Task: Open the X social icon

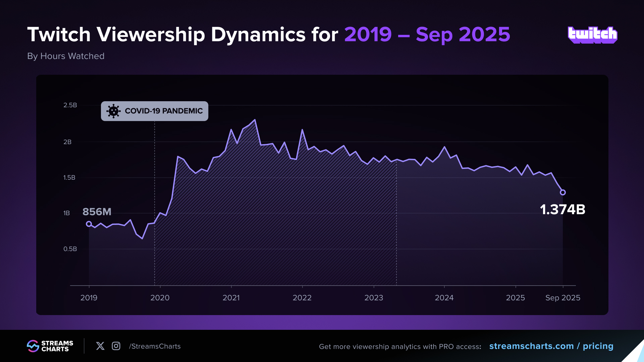Action: point(100,346)
